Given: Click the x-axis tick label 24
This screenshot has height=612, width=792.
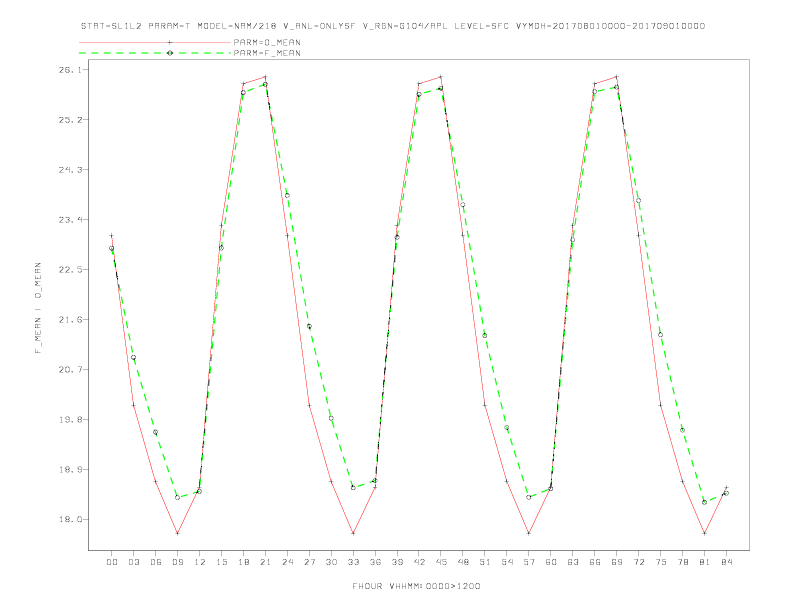Looking at the screenshot, I should coord(287,562).
